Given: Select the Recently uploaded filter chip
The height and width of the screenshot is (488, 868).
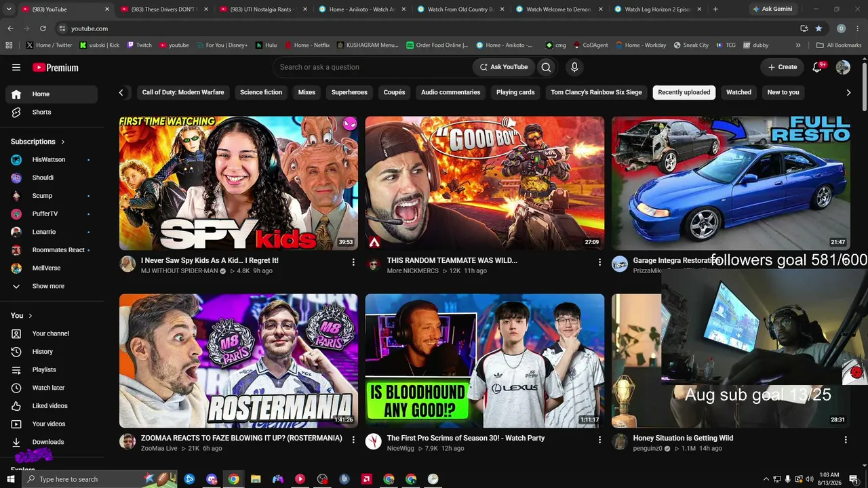Looking at the screenshot, I should coord(684,92).
